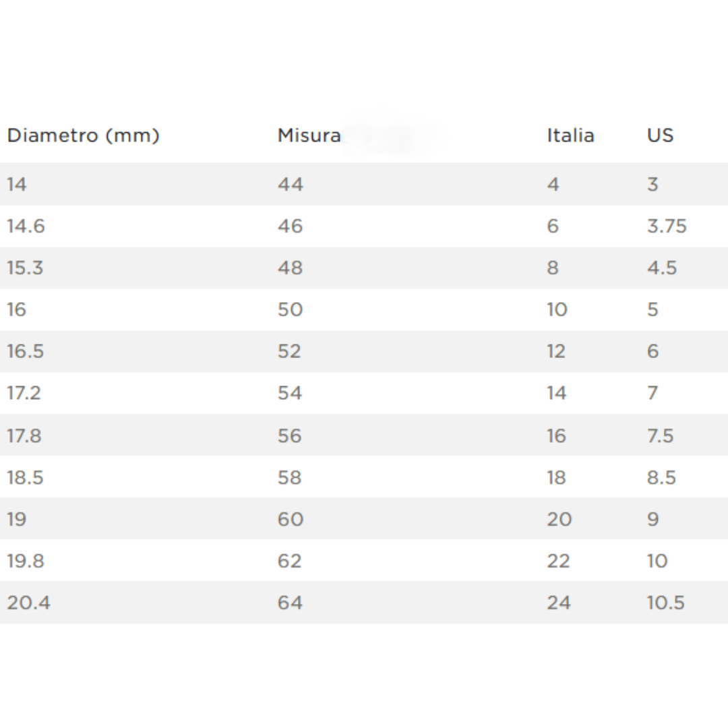Click Misura value 64
The height and width of the screenshot is (728, 728).
291,603
